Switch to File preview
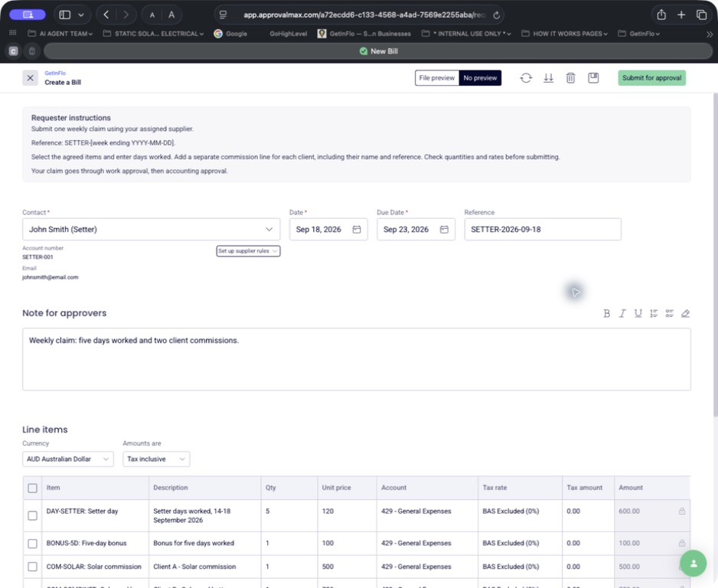 coord(436,78)
